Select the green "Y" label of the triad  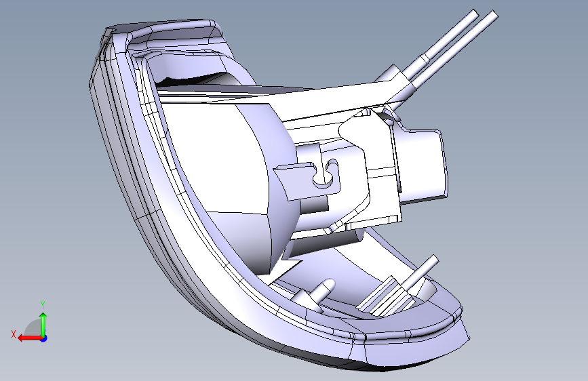pyautogui.click(x=43, y=304)
